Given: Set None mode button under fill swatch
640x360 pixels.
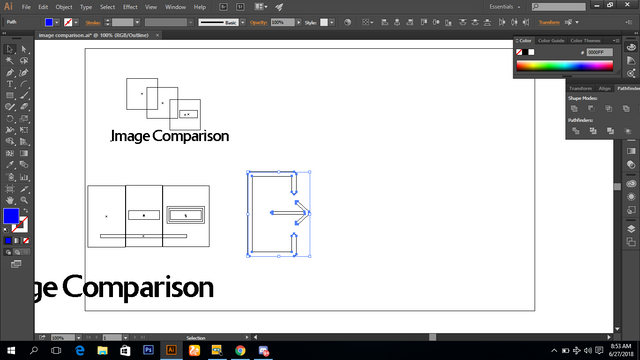Looking at the screenshot, I should point(26,241).
